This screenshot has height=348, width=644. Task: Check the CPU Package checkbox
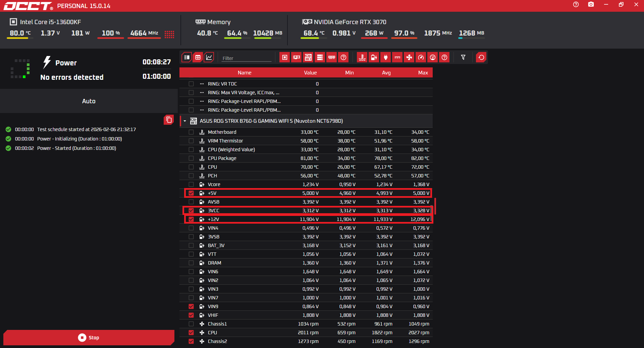point(191,158)
